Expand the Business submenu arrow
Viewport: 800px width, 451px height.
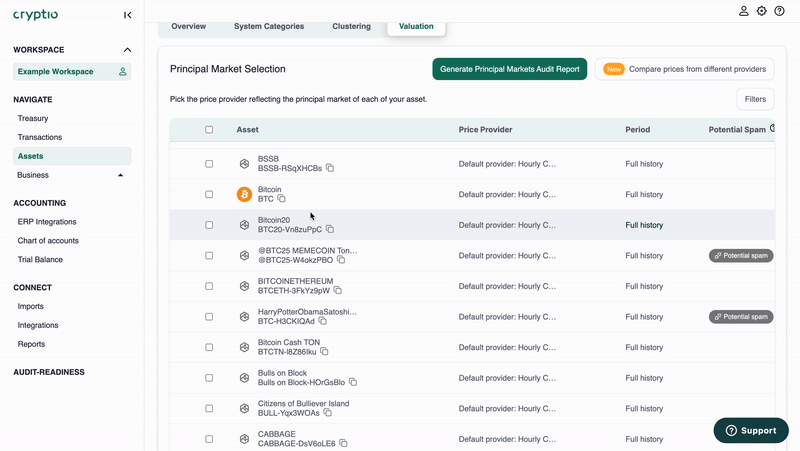point(120,175)
